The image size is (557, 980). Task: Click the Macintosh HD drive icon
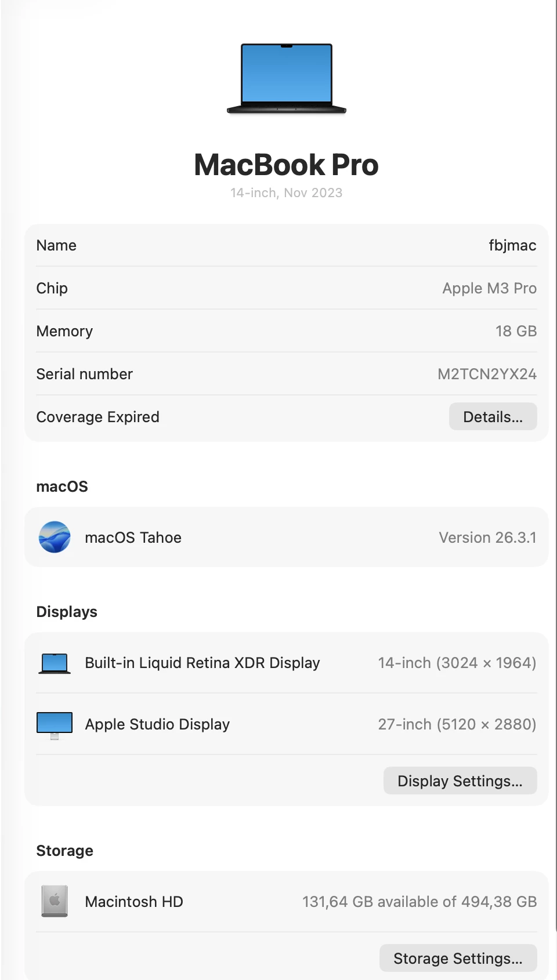(x=55, y=901)
